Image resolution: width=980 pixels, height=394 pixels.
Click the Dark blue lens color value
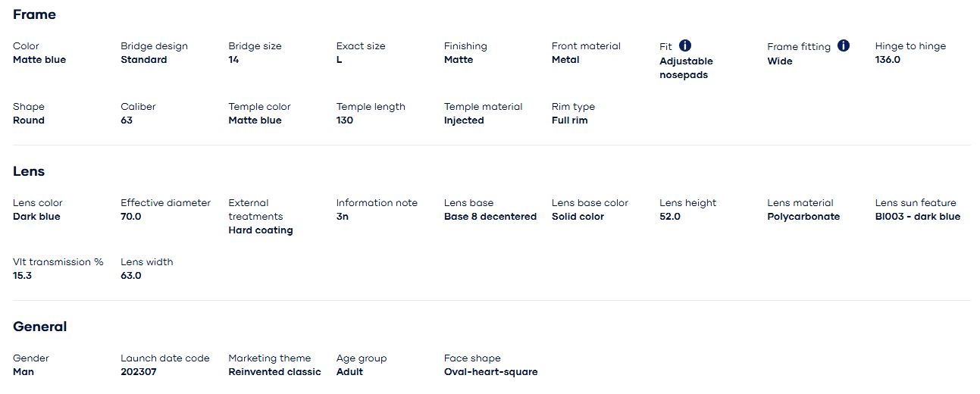[x=36, y=217]
